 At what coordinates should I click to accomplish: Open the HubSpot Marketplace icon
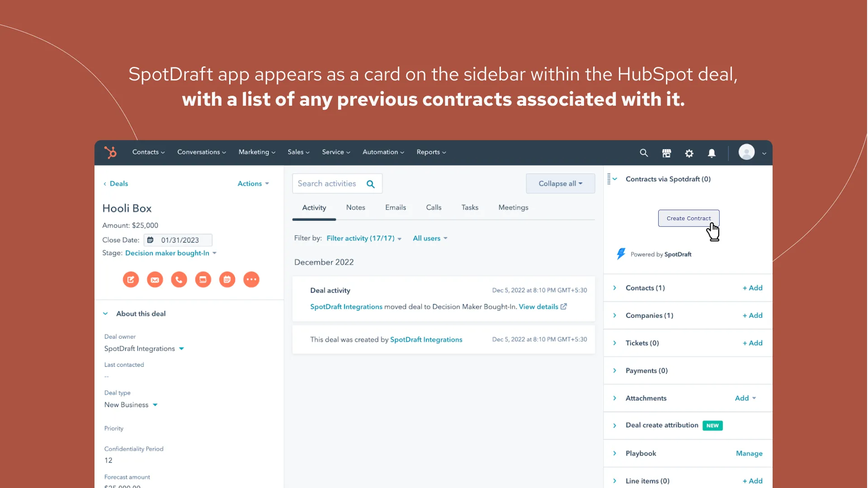666,153
